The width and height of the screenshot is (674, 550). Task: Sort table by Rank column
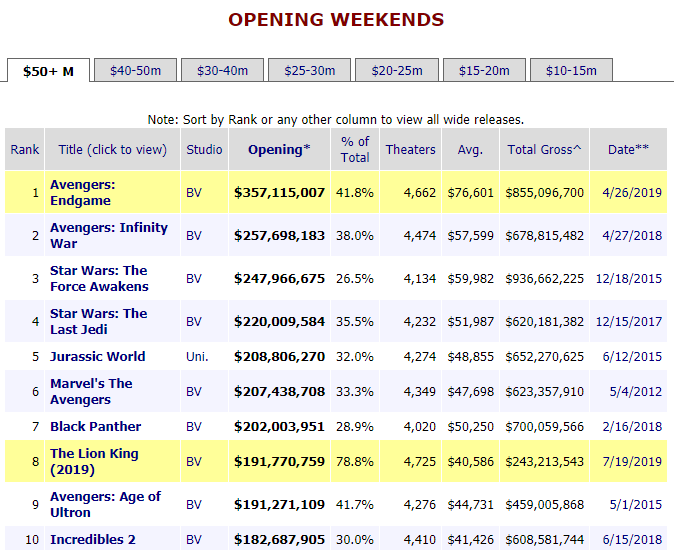(25, 150)
